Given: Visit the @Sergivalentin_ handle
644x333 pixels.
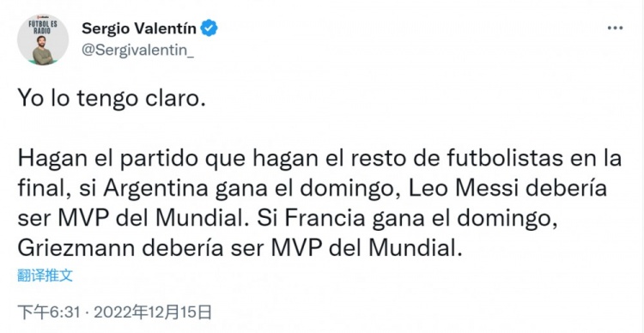Looking at the screenshot, I should pyautogui.click(x=137, y=50).
